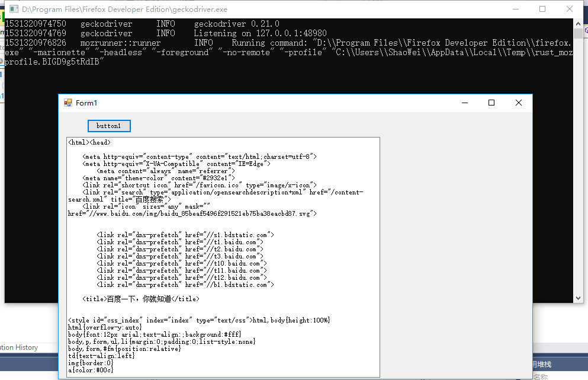Close the geckodriver console window
This screenshot has width=588, height=380.
click(569, 9)
